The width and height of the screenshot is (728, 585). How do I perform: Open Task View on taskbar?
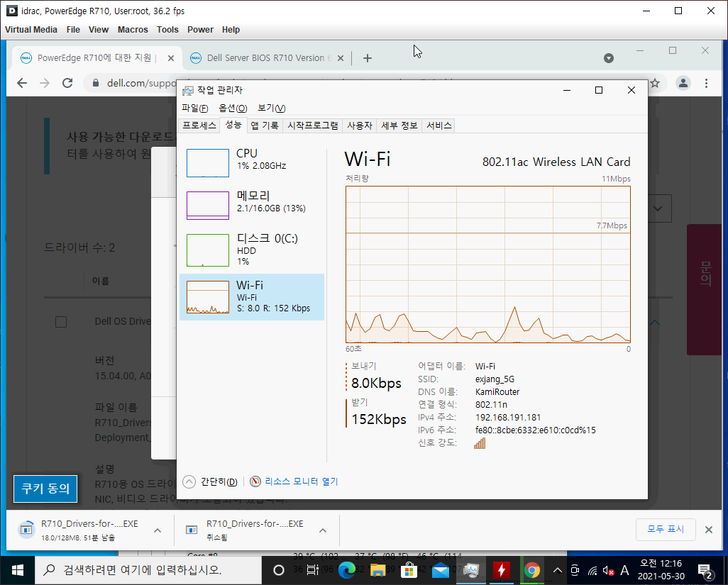coord(312,570)
